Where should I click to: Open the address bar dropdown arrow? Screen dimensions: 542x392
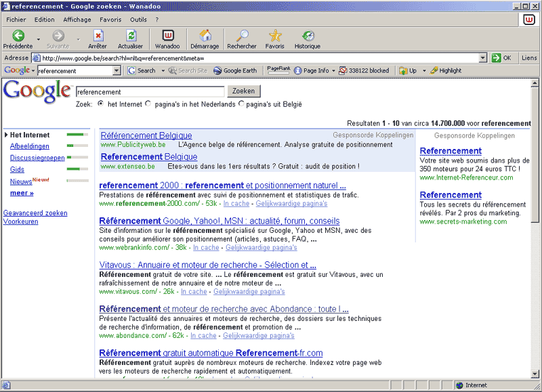pos(483,58)
